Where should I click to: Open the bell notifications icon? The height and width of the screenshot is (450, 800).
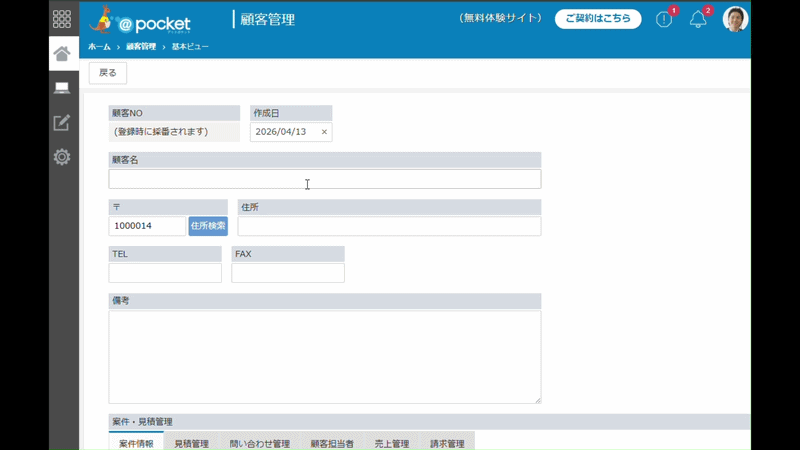coord(698,19)
